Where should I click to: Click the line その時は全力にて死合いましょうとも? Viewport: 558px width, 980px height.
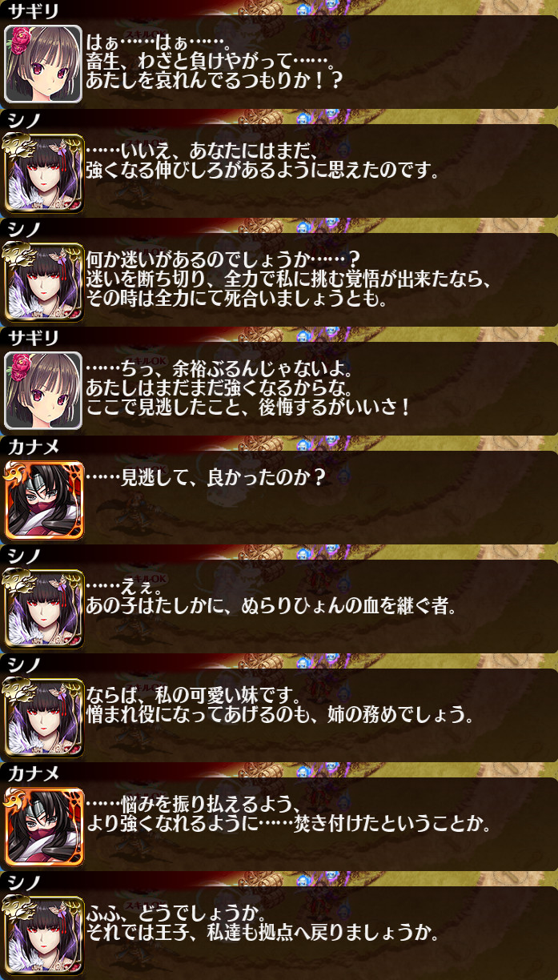(237, 299)
